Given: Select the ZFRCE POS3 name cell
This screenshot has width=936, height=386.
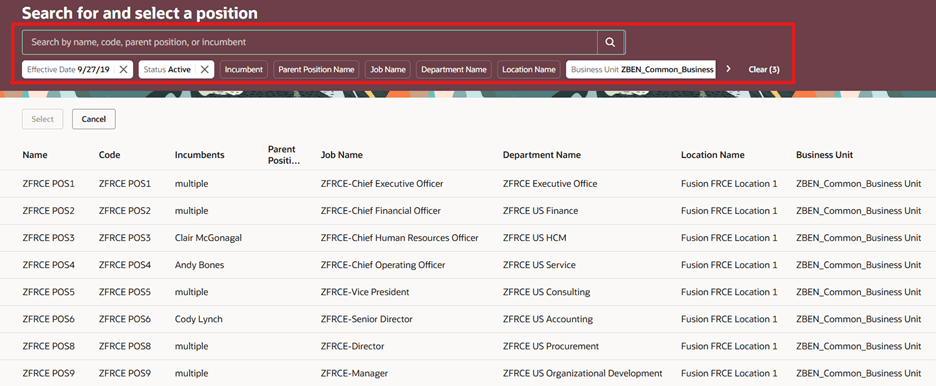Looking at the screenshot, I should click(48, 237).
